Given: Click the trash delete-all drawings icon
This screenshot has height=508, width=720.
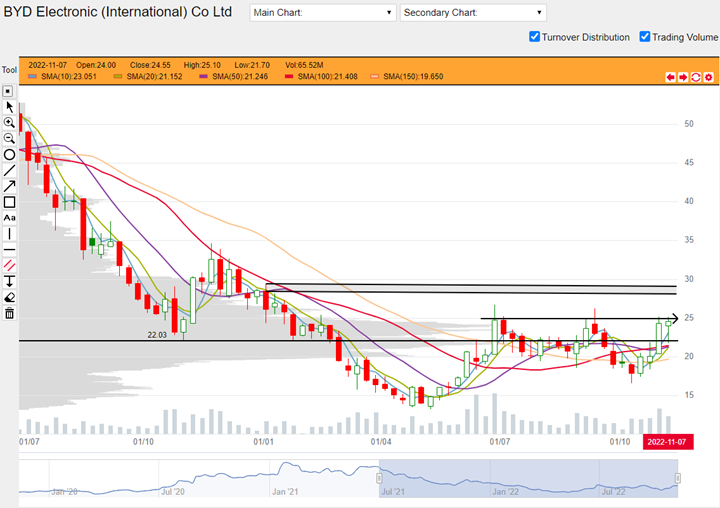Looking at the screenshot, I should [9, 313].
